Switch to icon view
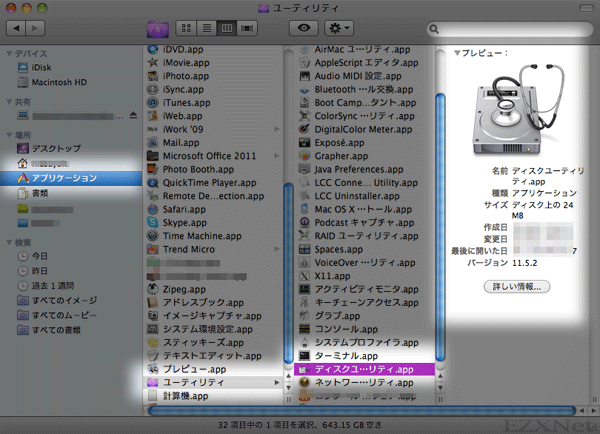Image resolution: width=600 pixels, height=434 pixels. coord(186,28)
